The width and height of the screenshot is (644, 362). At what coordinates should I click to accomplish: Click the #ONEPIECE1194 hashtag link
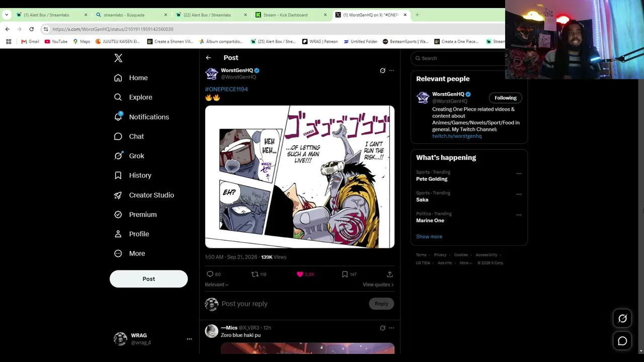(226, 89)
